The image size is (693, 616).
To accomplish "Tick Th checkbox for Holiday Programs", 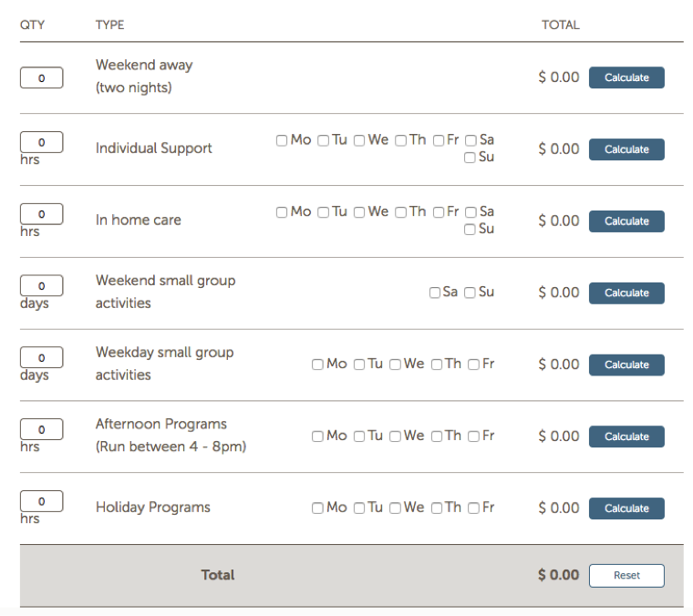I will pyautogui.click(x=437, y=508).
